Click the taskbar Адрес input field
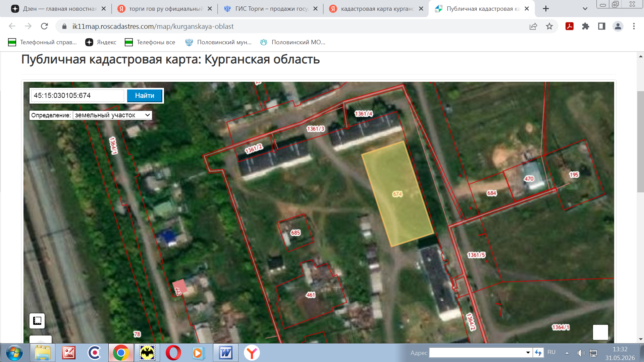This screenshot has width=644, height=362. (x=477, y=353)
